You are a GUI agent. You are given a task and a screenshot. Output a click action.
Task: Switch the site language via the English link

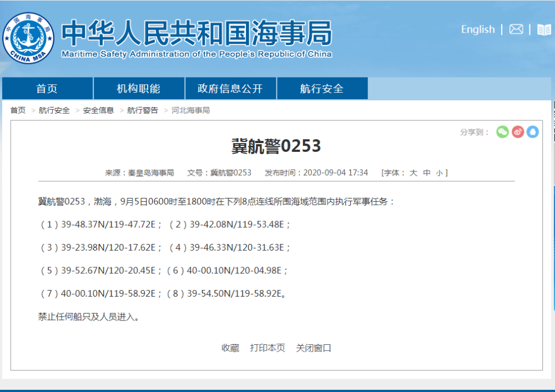(478, 29)
